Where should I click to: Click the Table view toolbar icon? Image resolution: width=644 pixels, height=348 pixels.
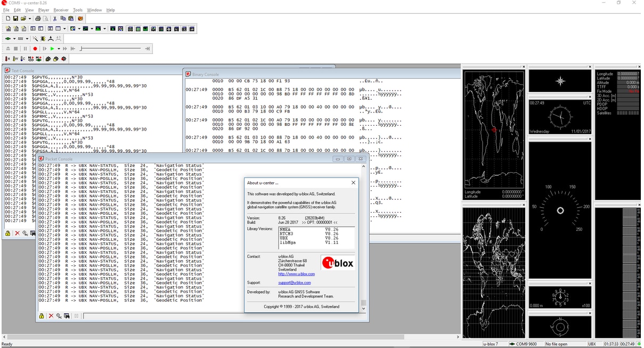coord(58,29)
